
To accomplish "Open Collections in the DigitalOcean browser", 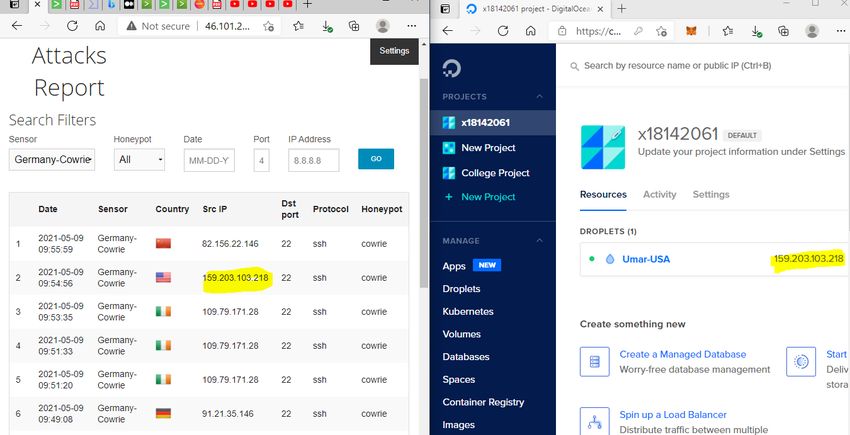I will click(x=783, y=31).
